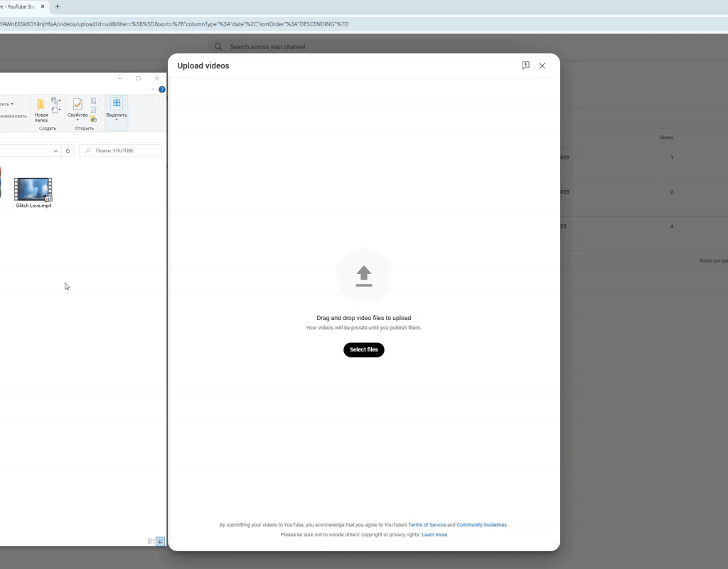Click the upload arrow icon
Image resolution: width=728 pixels, height=569 pixels.
(363, 275)
